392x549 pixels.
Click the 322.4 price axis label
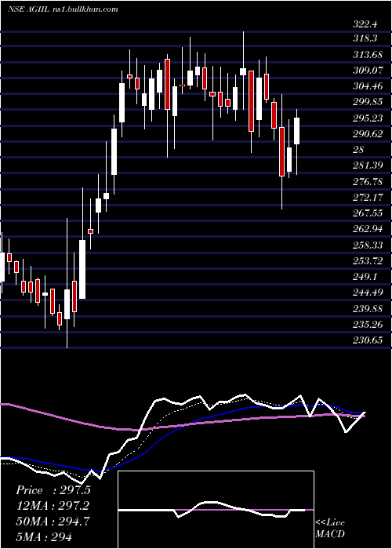tap(365, 24)
